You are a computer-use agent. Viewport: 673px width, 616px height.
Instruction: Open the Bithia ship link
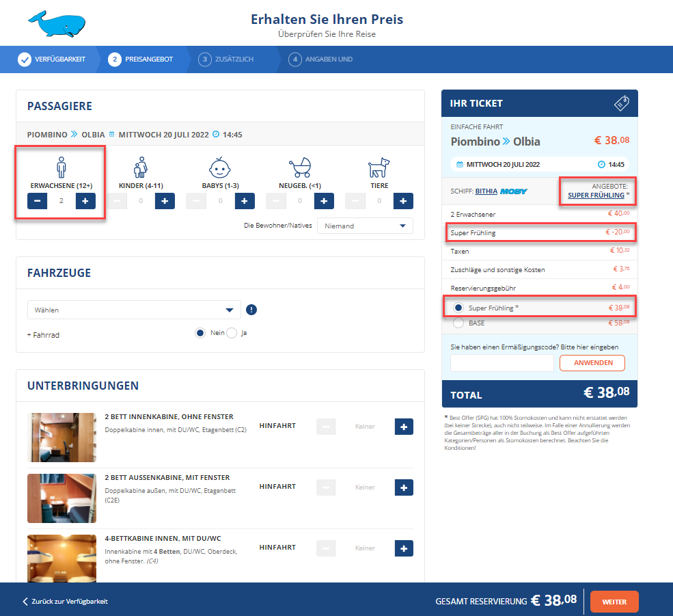(x=485, y=191)
